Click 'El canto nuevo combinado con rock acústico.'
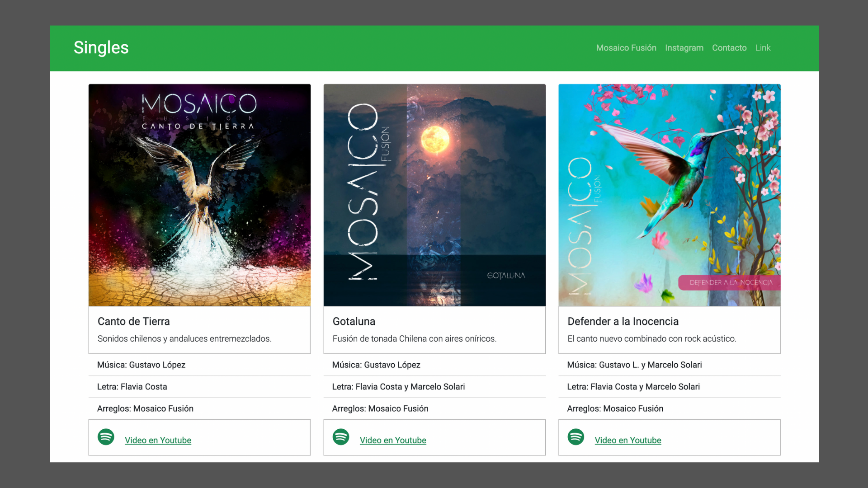Viewport: 868px width, 488px height. [x=652, y=338]
